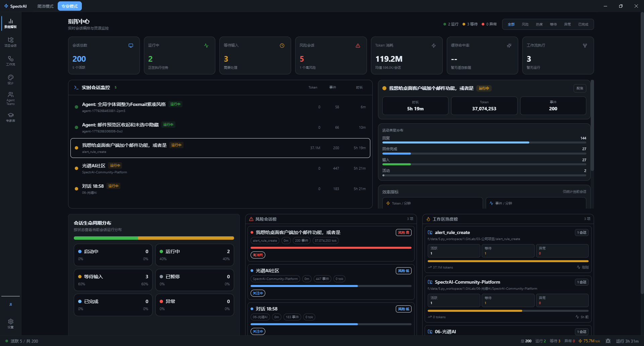The width and height of the screenshot is (644, 346).
Task: Open Agent Teams in the sidebar
Action: tap(10, 99)
